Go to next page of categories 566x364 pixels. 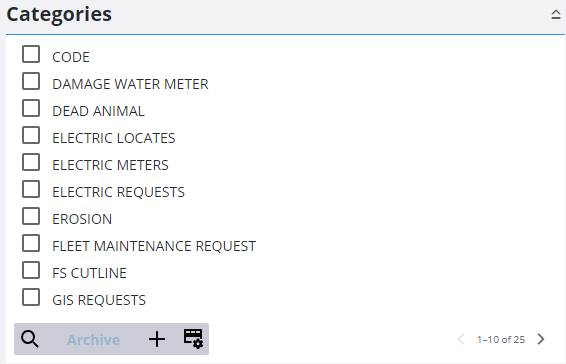pyautogui.click(x=541, y=339)
